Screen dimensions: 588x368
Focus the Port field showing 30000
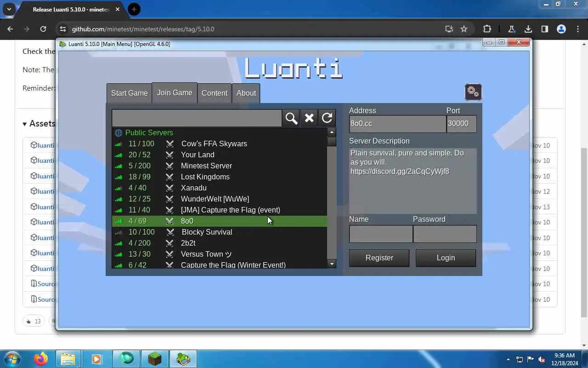(461, 124)
